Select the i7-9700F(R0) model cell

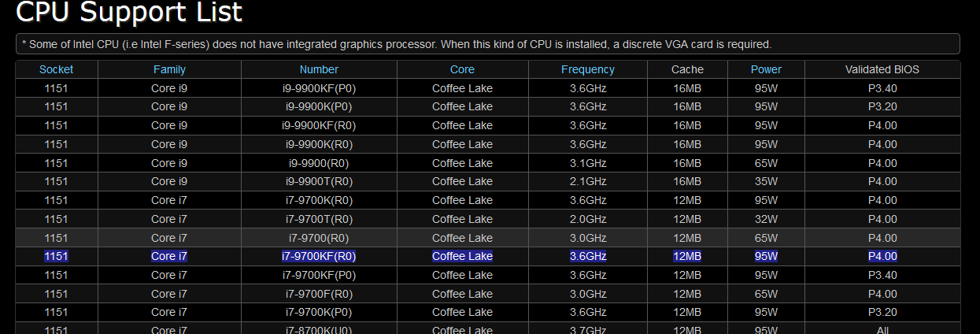[319, 294]
